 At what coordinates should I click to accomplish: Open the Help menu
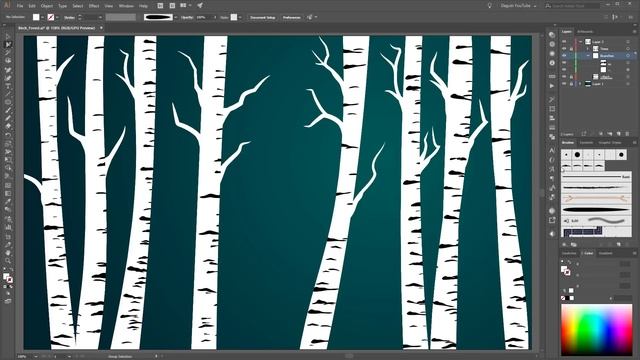point(143,6)
